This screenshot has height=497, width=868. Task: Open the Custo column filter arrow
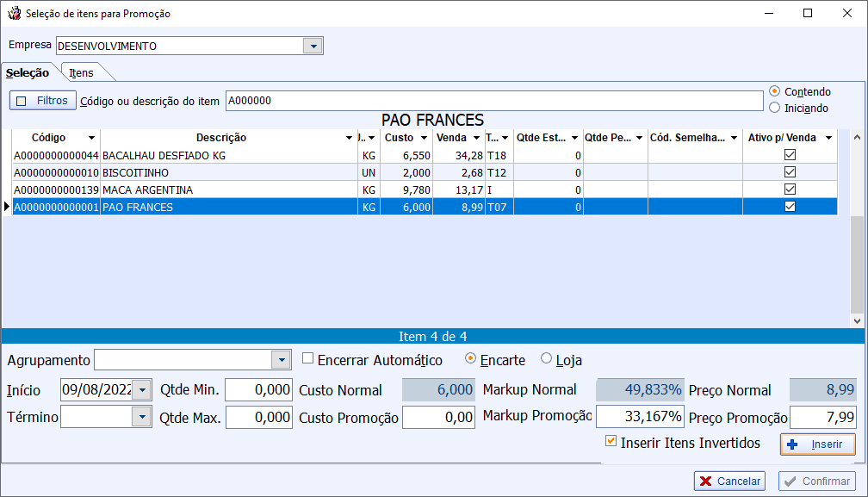[x=425, y=138]
